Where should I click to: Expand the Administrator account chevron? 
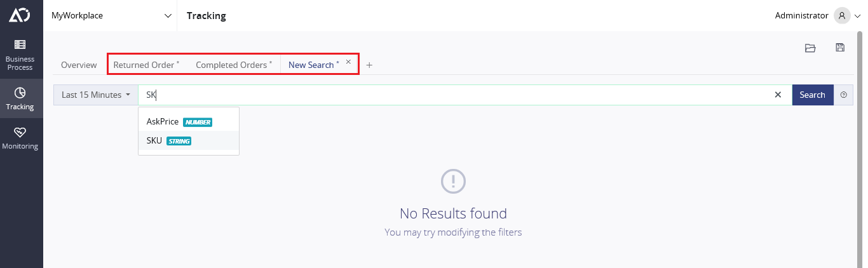pos(857,16)
